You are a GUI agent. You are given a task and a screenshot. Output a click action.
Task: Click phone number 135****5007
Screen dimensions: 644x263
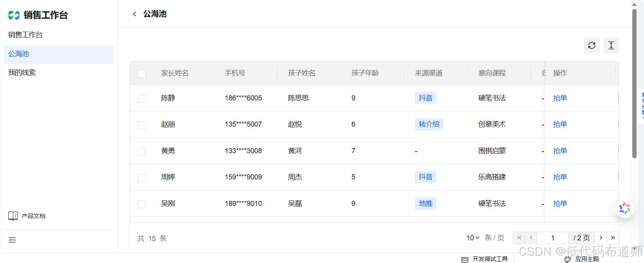coord(243,124)
